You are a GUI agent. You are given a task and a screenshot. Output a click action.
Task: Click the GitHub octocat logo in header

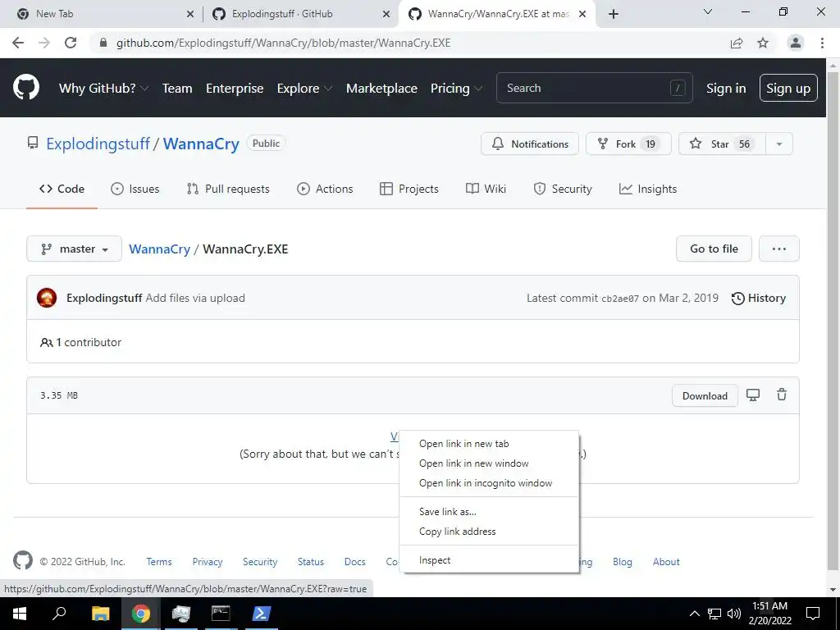(x=25, y=88)
